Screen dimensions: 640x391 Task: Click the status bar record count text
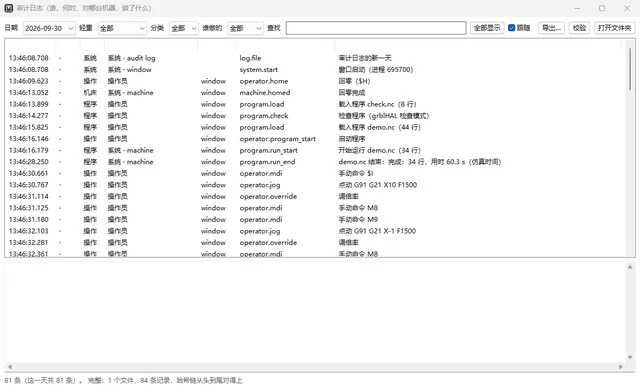point(123,380)
